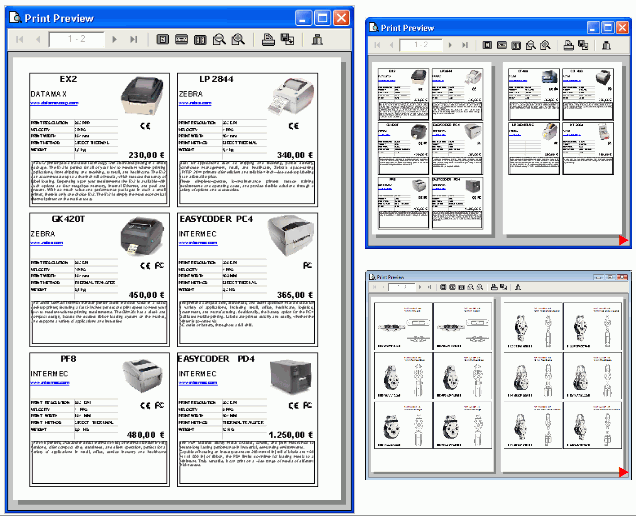Zoom in on lower-right preview window
Screen dimensions: 636x516
point(480,287)
